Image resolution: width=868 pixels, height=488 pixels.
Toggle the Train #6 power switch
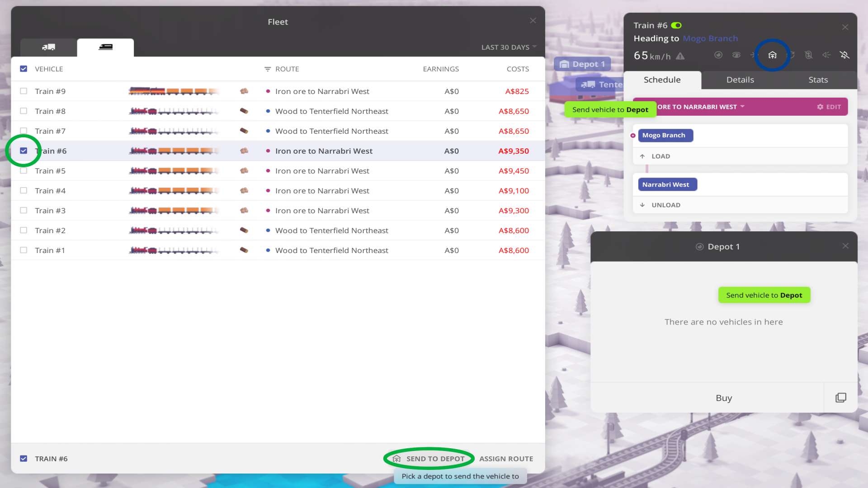coord(676,25)
